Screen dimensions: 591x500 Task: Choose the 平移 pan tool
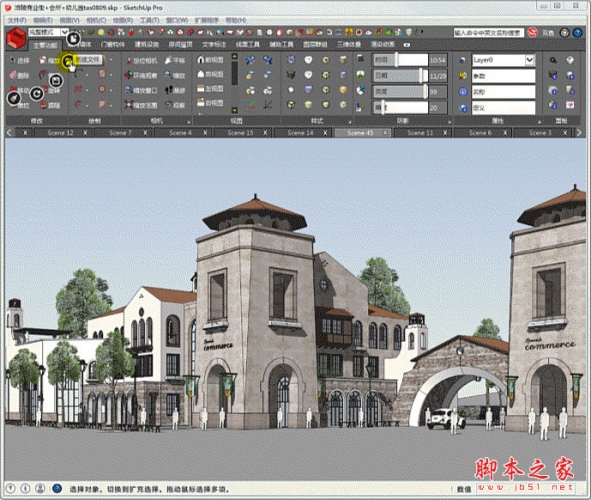175,60
